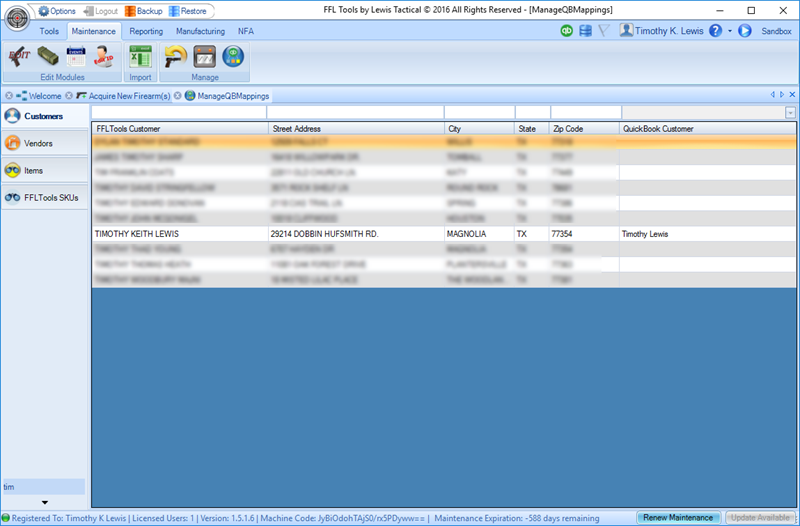The height and width of the screenshot is (526, 800).
Task: Close active document with tab-strip X
Action: pyautogui.click(x=792, y=94)
